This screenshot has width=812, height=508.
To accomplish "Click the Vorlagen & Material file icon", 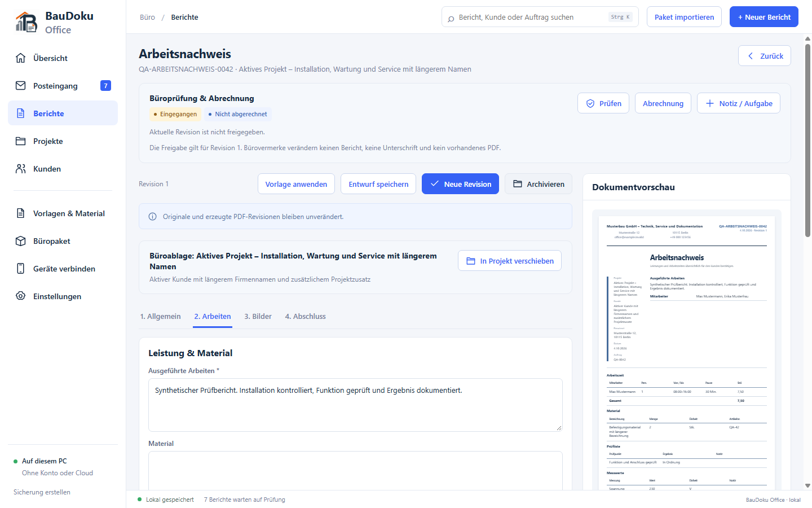I will click(21, 213).
